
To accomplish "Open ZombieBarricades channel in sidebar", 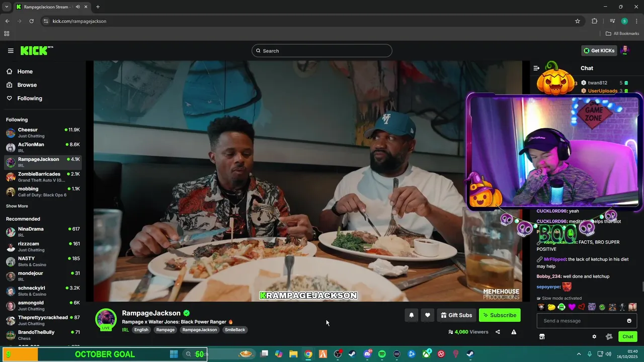I will click(43, 176).
